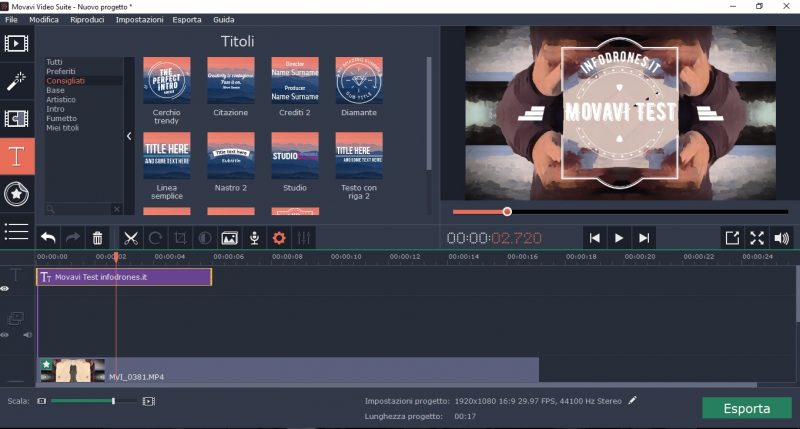Rotate the clip with rotate icon
This screenshot has height=429, width=800.
155,238
